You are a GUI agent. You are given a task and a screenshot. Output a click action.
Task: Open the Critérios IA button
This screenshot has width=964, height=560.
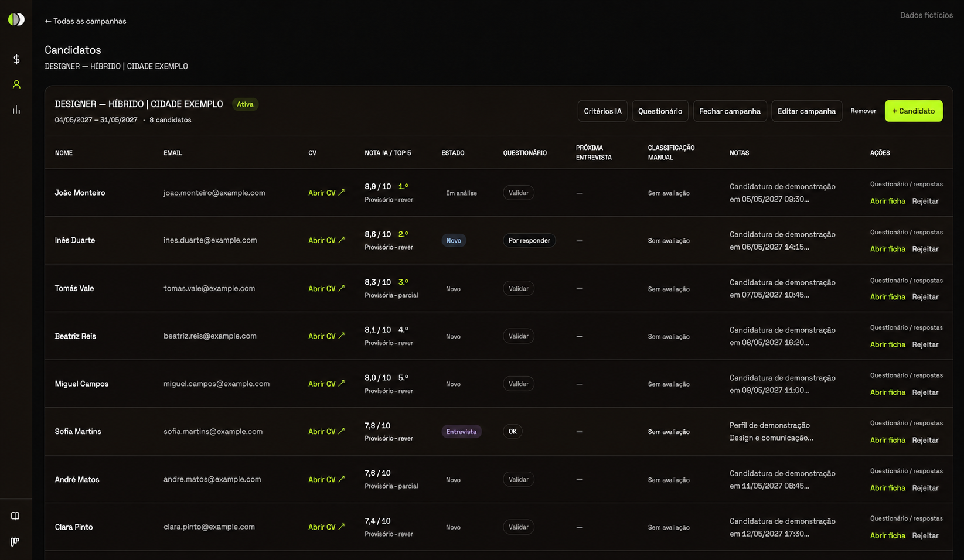pos(602,111)
